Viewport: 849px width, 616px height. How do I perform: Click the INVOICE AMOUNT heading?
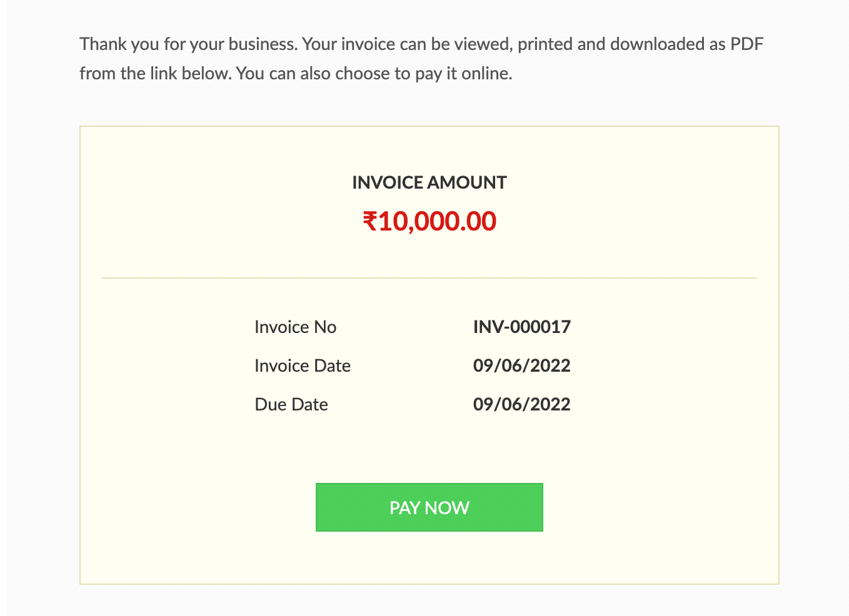point(429,182)
